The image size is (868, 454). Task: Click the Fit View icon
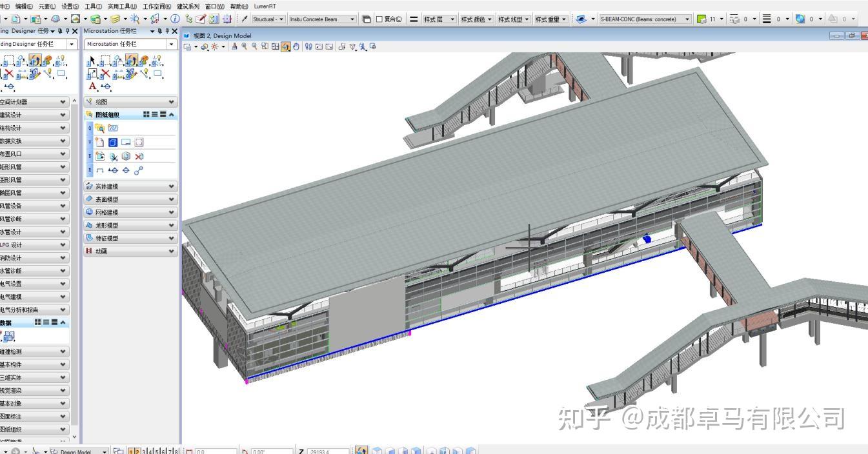[276, 46]
